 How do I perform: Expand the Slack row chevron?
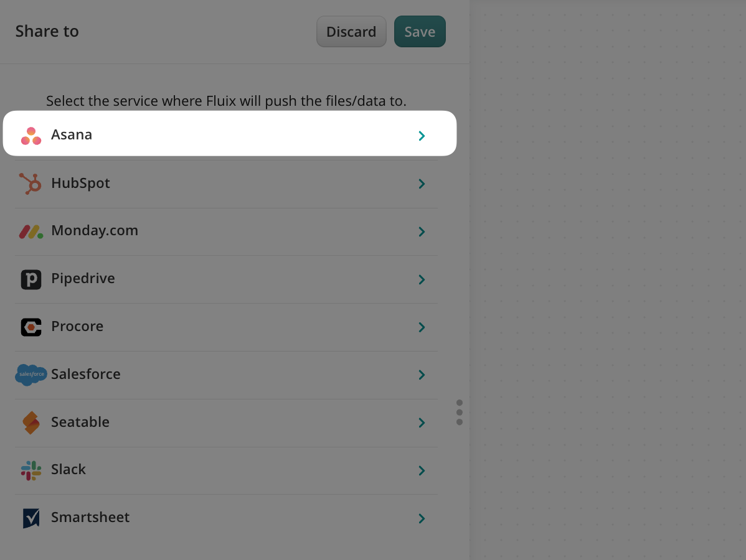pyautogui.click(x=422, y=470)
